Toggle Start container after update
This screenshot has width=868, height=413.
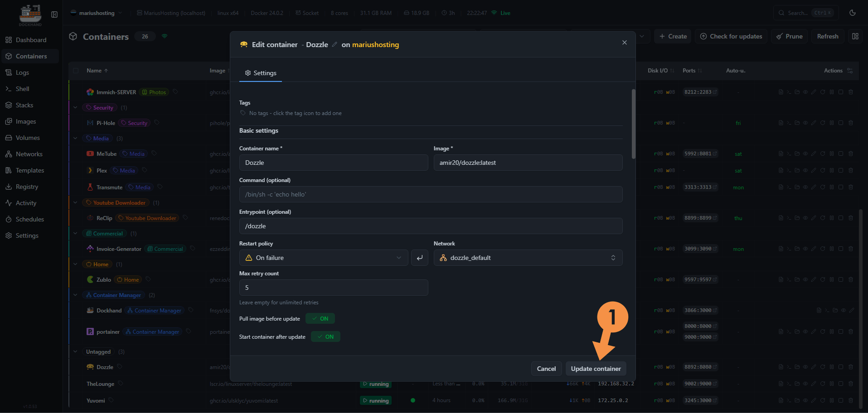click(x=325, y=337)
